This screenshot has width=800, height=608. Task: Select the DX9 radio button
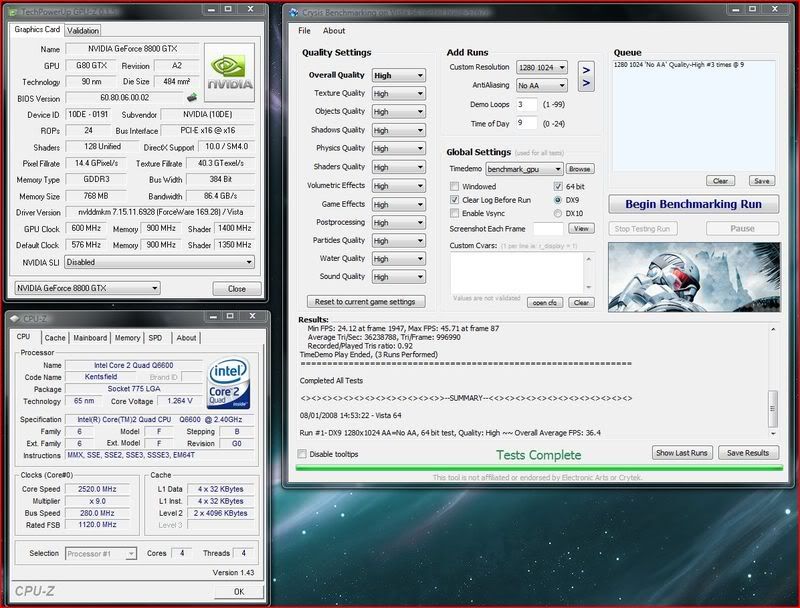coord(558,200)
